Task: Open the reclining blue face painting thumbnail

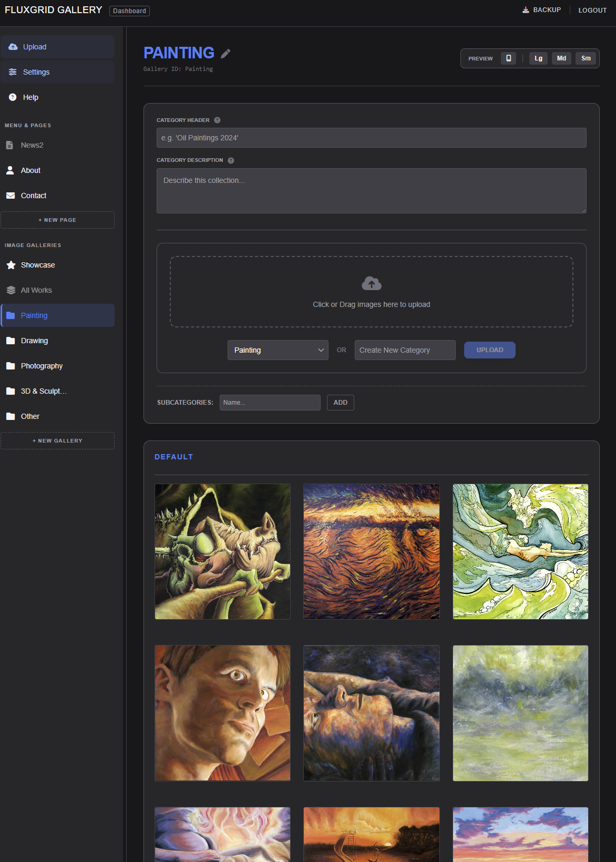Action: pos(372,713)
